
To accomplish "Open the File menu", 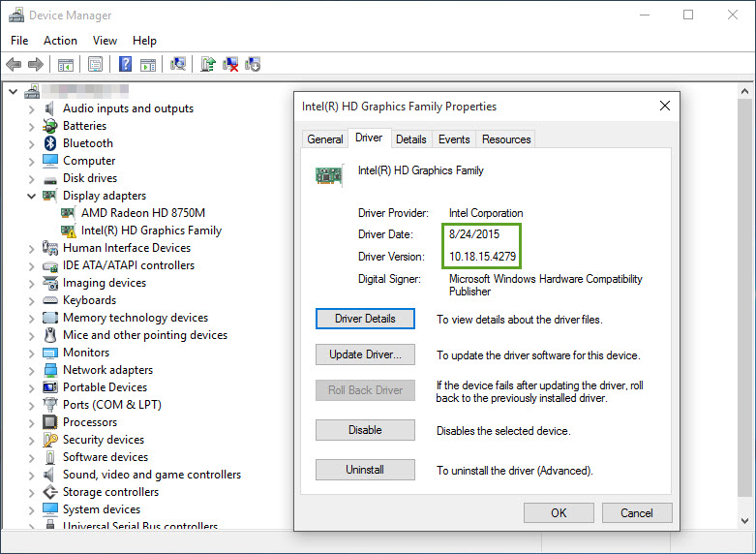I will [x=19, y=41].
